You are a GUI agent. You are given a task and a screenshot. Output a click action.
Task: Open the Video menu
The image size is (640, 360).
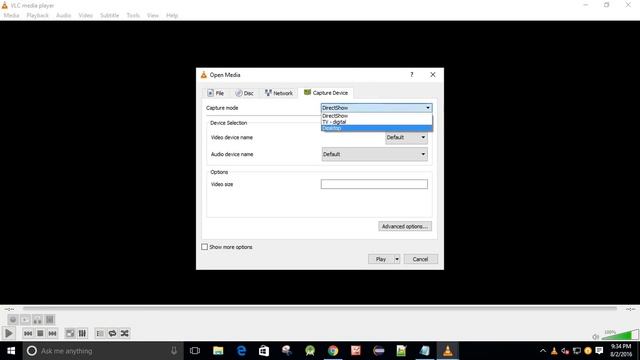pyautogui.click(x=86, y=16)
